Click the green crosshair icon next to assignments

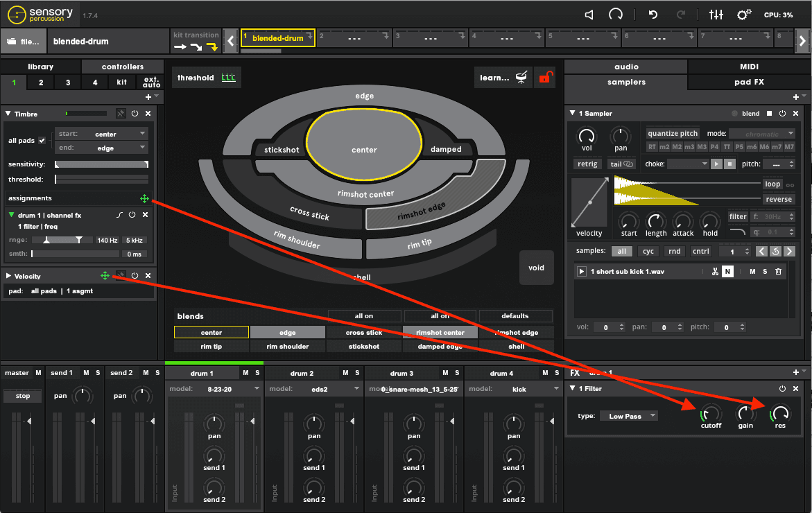[x=144, y=199]
